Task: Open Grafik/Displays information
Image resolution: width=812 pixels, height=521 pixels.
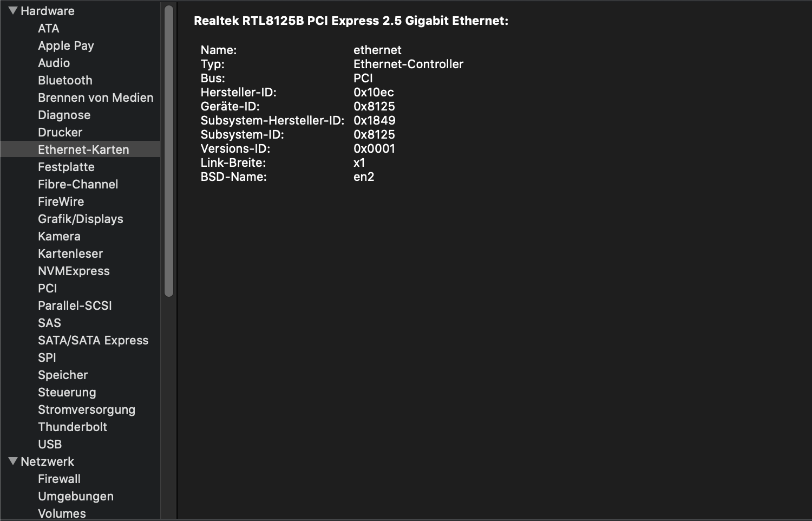Action: 80,219
